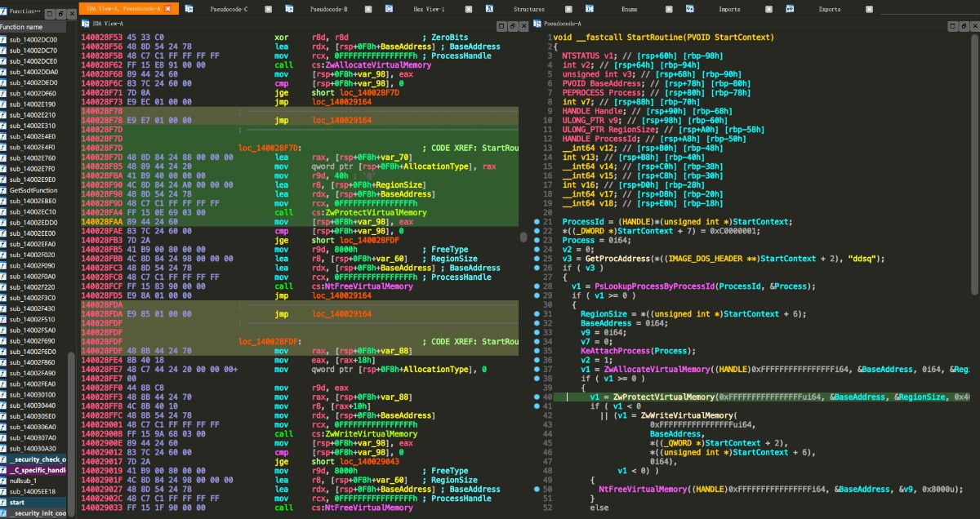
Task: Open the Structures tab
Action: 529,8
